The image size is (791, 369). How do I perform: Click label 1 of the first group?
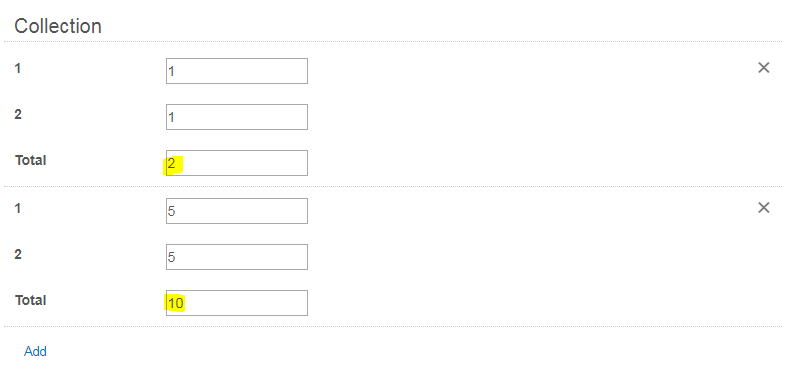(x=18, y=68)
